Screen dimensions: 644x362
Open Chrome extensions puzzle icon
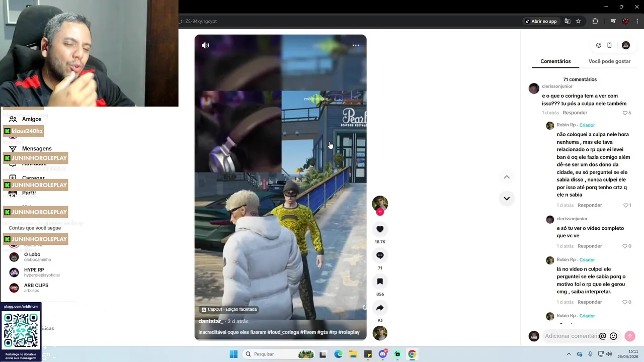(595, 21)
